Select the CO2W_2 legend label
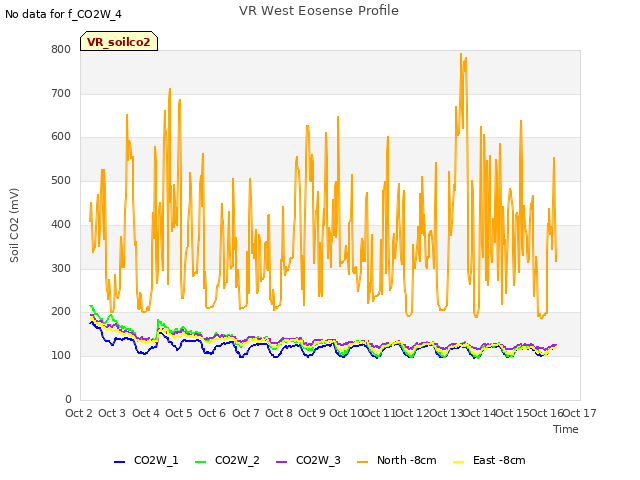The height and width of the screenshot is (480, 640). click(x=237, y=460)
